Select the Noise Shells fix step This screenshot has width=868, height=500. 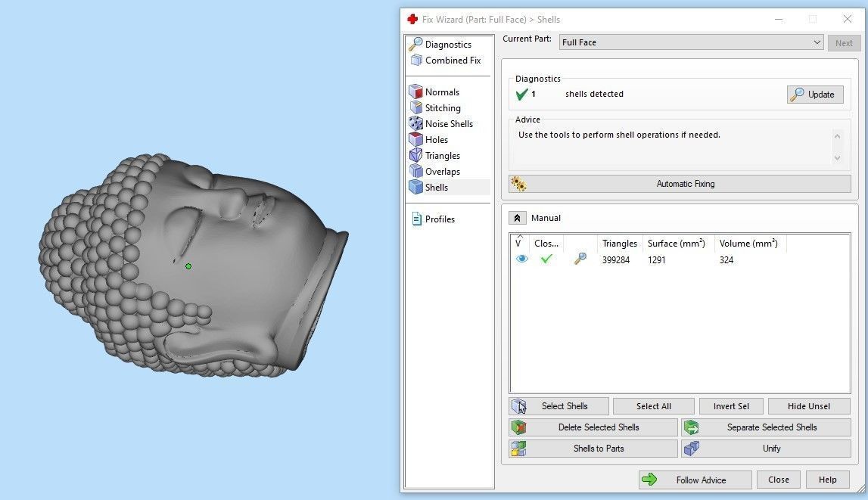441,124
